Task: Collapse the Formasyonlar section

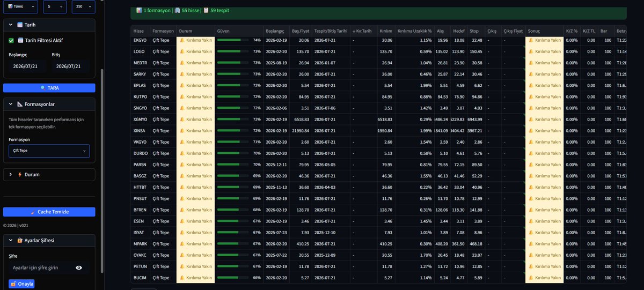Action: click(49, 104)
